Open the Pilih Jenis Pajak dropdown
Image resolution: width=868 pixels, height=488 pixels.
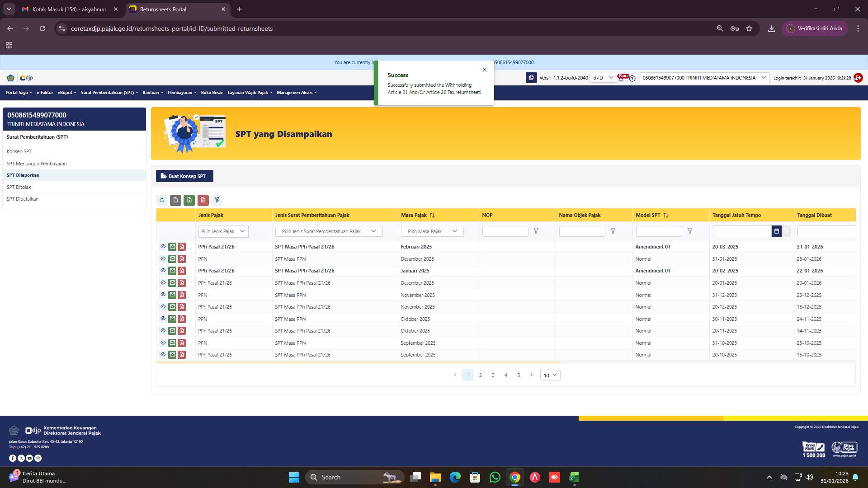[x=223, y=231]
